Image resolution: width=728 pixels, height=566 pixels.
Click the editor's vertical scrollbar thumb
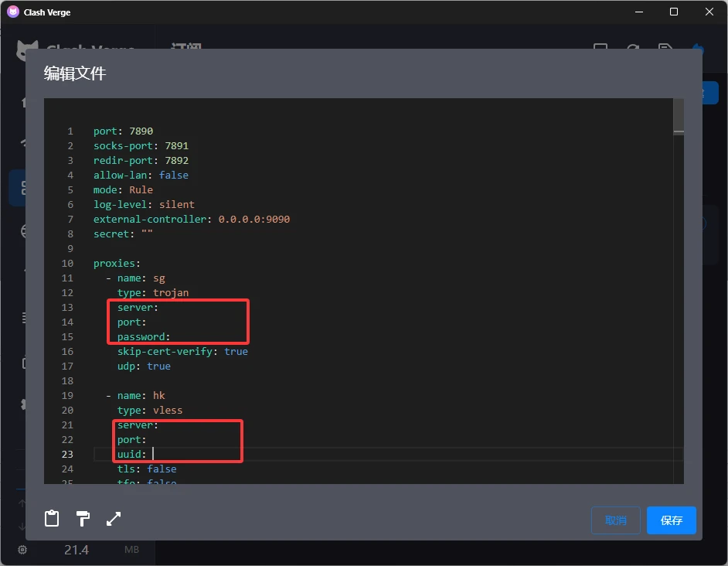coord(678,116)
